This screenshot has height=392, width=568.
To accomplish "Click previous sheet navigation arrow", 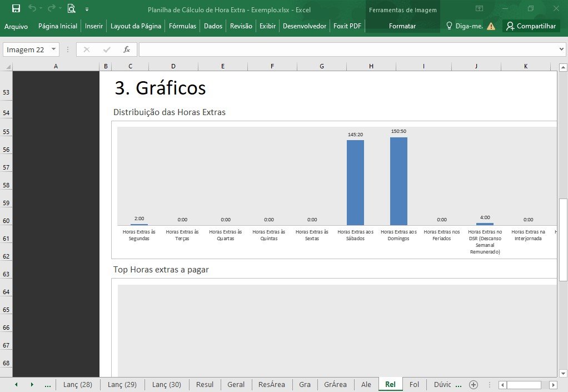I will coord(16,384).
